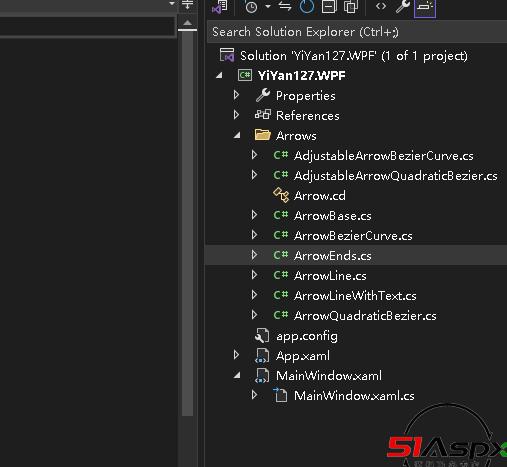Click the References icon

click(x=263, y=115)
